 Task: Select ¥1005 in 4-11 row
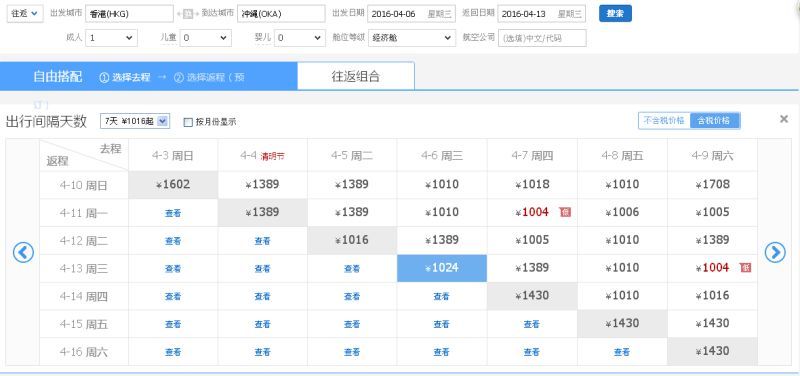click(x=712, y=212)
